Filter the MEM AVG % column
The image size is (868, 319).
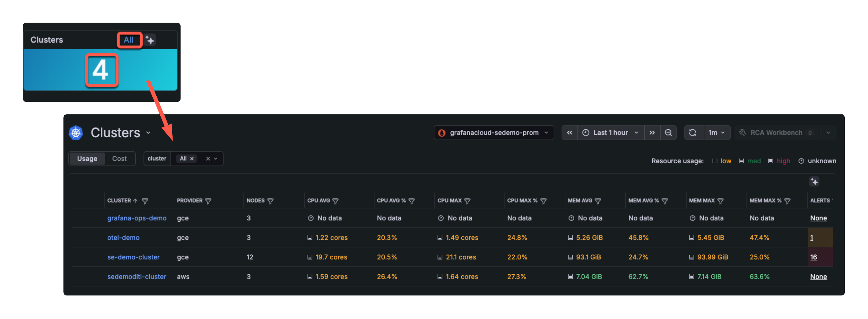tap(665, 201)
